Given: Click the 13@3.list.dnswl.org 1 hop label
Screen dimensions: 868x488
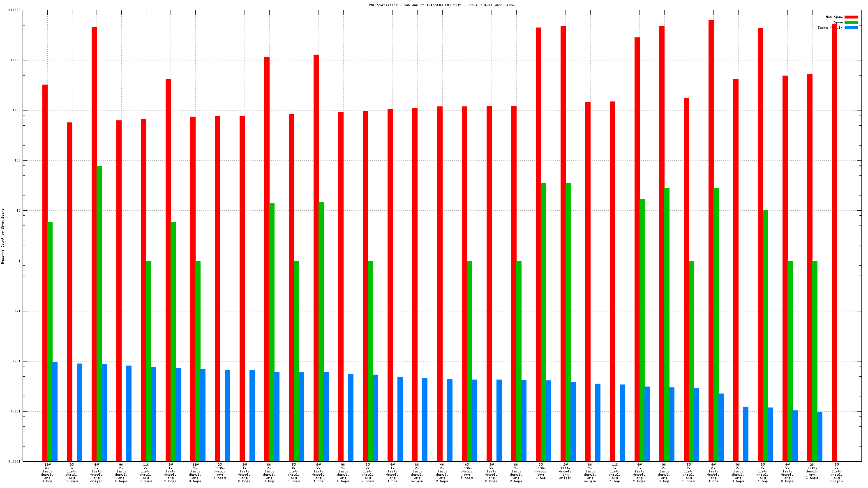Looking at the screenshot, I should point(47,473).
